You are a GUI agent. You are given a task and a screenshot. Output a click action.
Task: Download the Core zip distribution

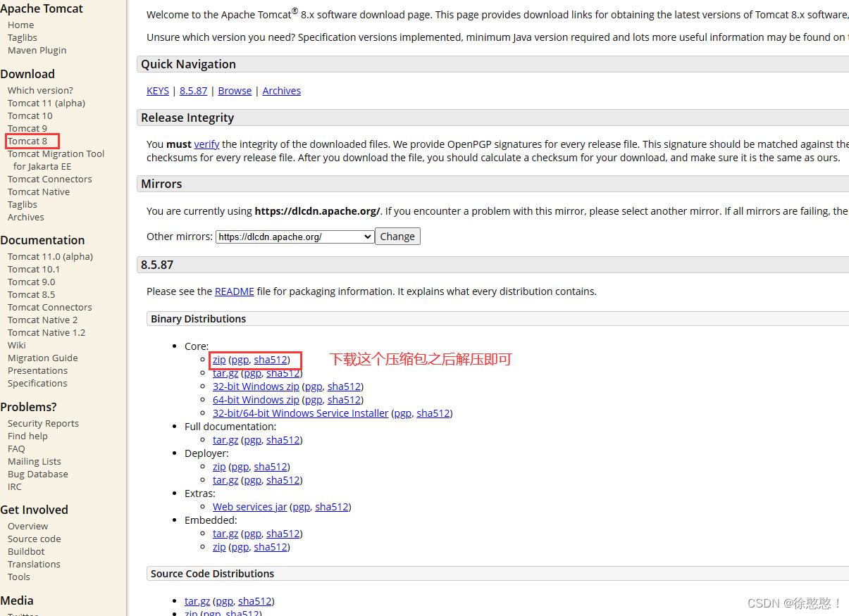[x=219, y=360]
